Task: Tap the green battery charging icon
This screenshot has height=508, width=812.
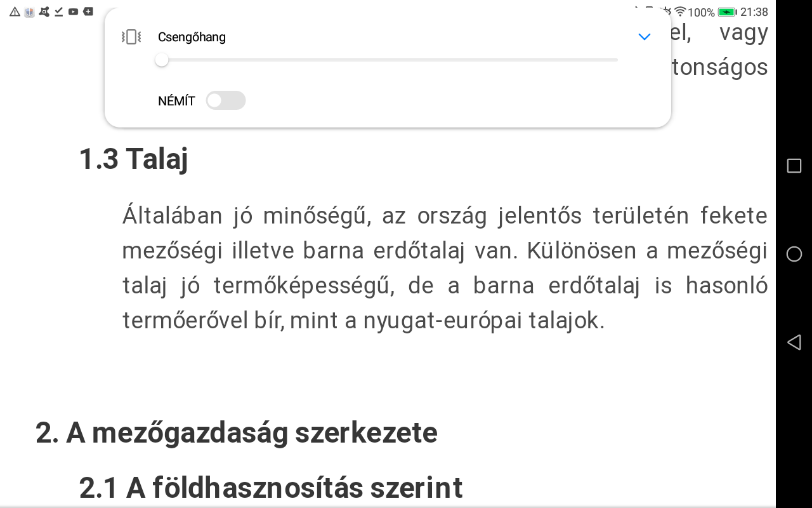Action: (726, 12)
